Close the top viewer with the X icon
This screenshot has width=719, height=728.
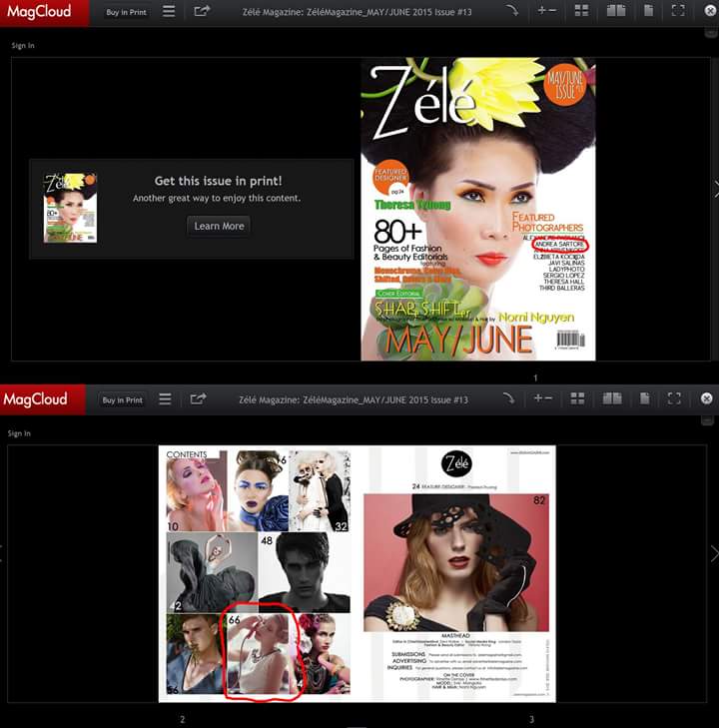coord(710,11)
